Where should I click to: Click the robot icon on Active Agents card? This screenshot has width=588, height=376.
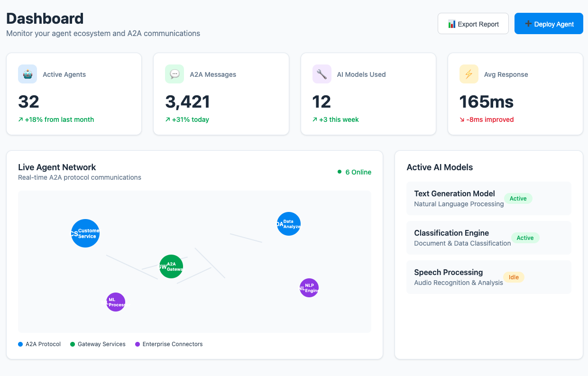28,74
